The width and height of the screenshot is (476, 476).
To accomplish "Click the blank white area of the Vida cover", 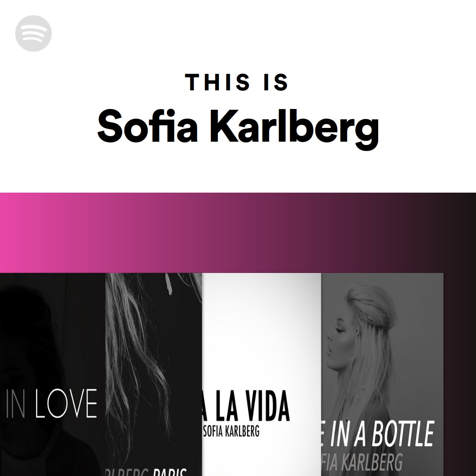I will [x=261, y=327].
